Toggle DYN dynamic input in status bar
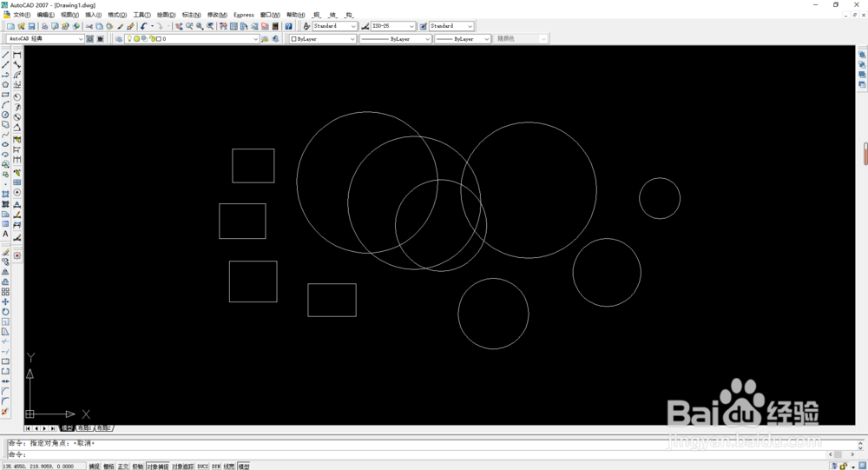Viewport: 868px width, 470px height. point(216,467)
